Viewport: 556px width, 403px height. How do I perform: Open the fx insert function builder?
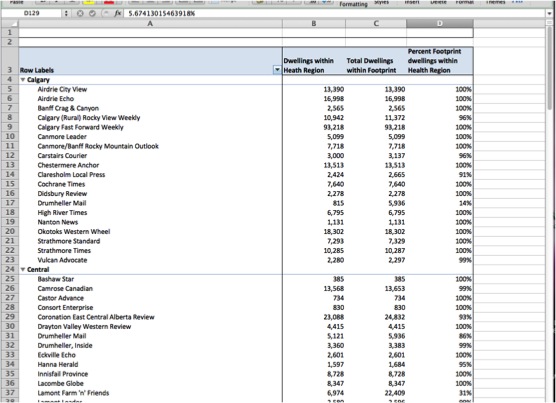point(118,13)
